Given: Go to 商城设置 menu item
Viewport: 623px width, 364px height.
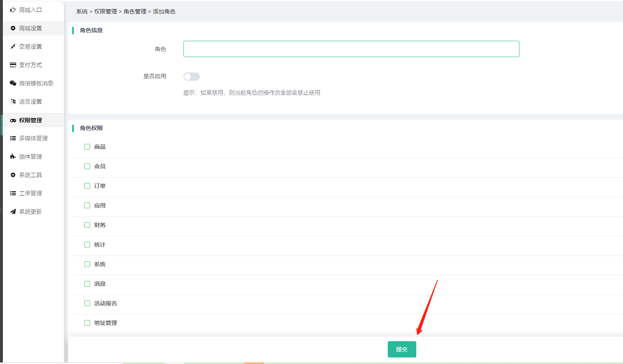Looking at the screenshot, I should (x=33, y=28).
